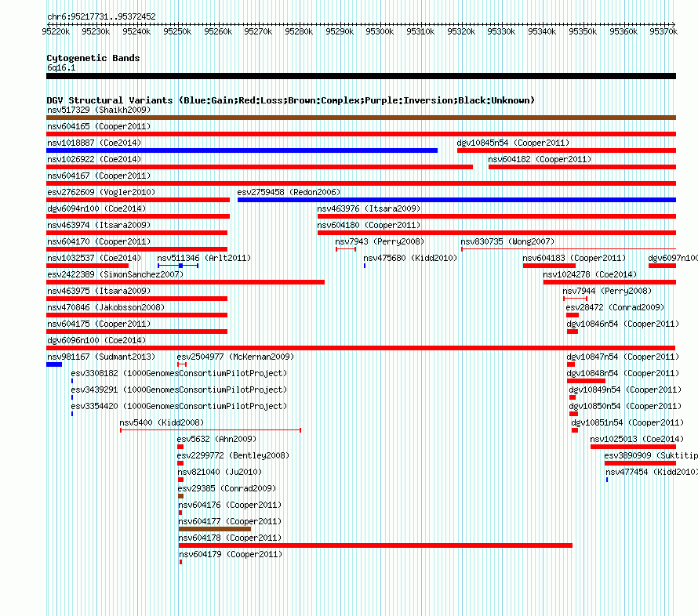Image resolution: width=698 pixels, height=616 pixels.
Task: Click the 95300k ruler position label
Action: tap(380, 31)
